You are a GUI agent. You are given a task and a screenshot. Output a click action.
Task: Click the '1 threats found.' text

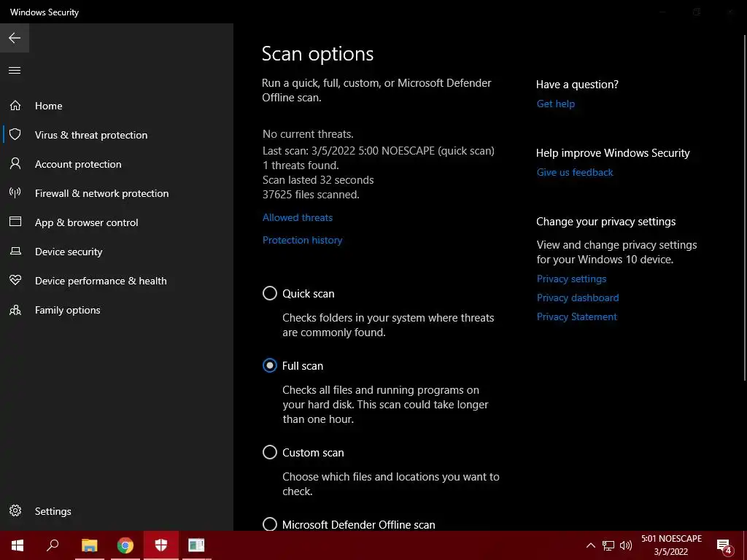pyautogui.click(x=301, y=166)
